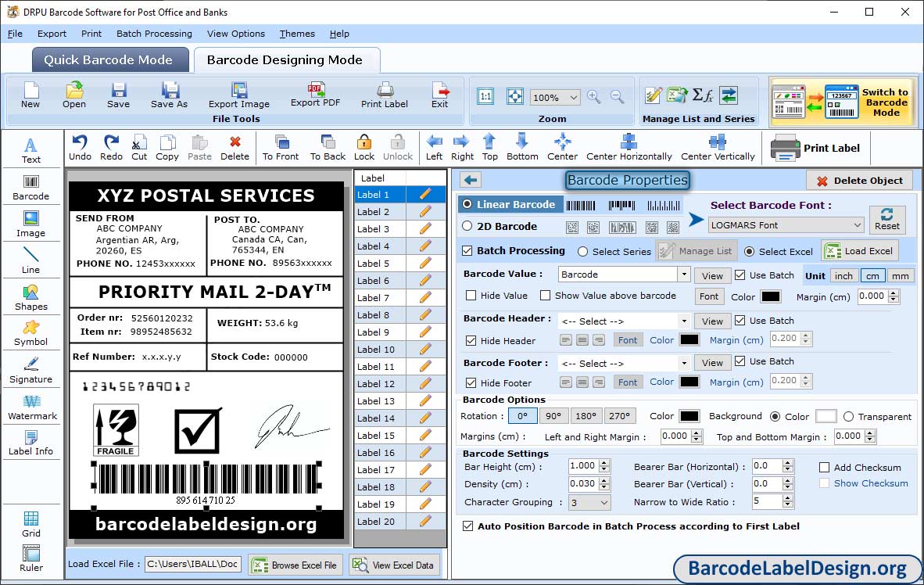Pick the Line drawing tool
The width and height of the screenshot is (924, 585).
[x=30, y=260]
